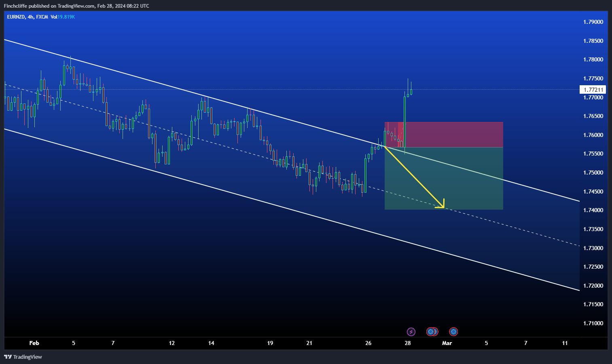Click the 4h timeframe label in header
Screen dimensions: 612x364
[x=31, y=17]
